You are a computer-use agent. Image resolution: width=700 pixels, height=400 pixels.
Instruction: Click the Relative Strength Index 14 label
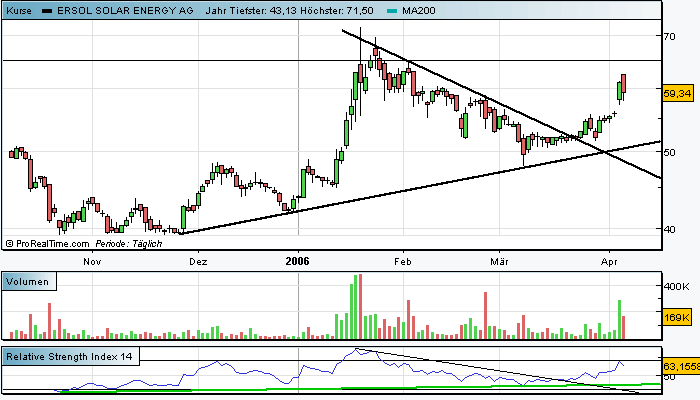point(70,357)
